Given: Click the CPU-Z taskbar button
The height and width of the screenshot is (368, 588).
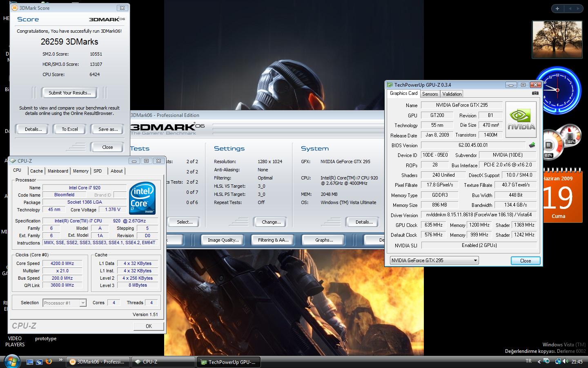Looking at the screenshot, I should coord(163,362).
